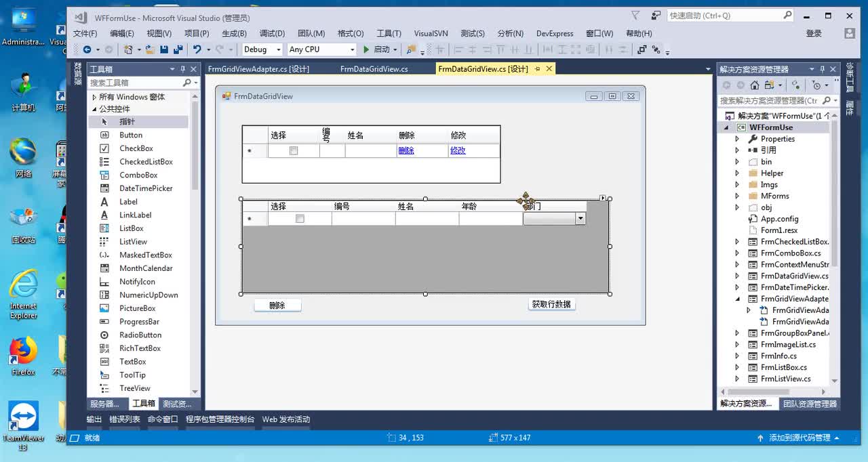Choose TreeView from the toolbox
Image resolution: width=868 pixels, height=462 pixels.
click(x=135, y=388)
